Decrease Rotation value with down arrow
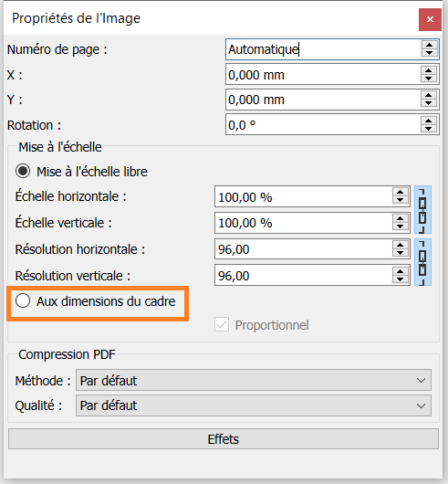The height and width of the screenshot is (484, 448). [x=429, y=129]
